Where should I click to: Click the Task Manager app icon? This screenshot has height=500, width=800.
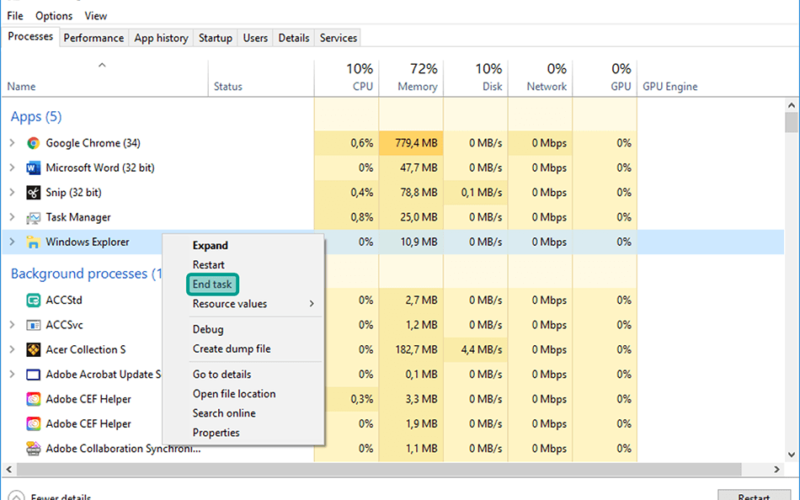pos(33,218)
